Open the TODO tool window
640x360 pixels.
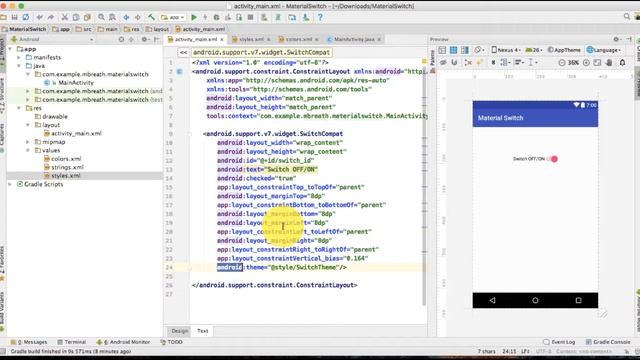172,342
